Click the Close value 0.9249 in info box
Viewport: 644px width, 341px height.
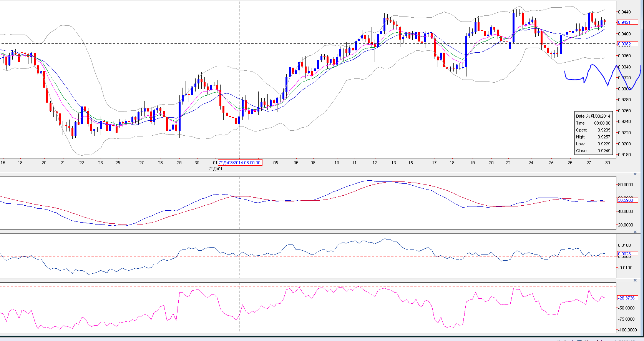[604, 151]
